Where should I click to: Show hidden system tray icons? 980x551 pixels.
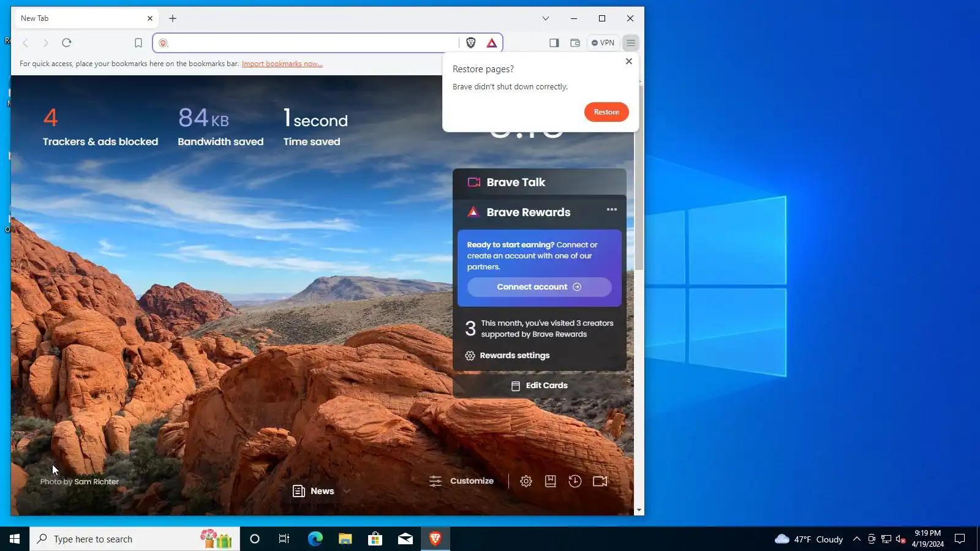point(857,539)
